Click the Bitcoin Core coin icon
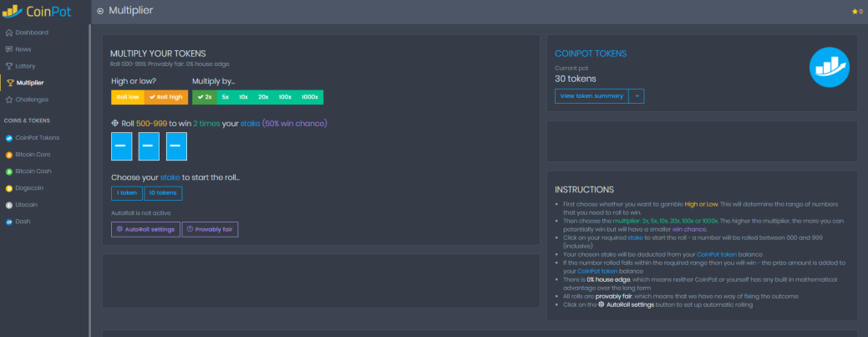 [9, 155]
